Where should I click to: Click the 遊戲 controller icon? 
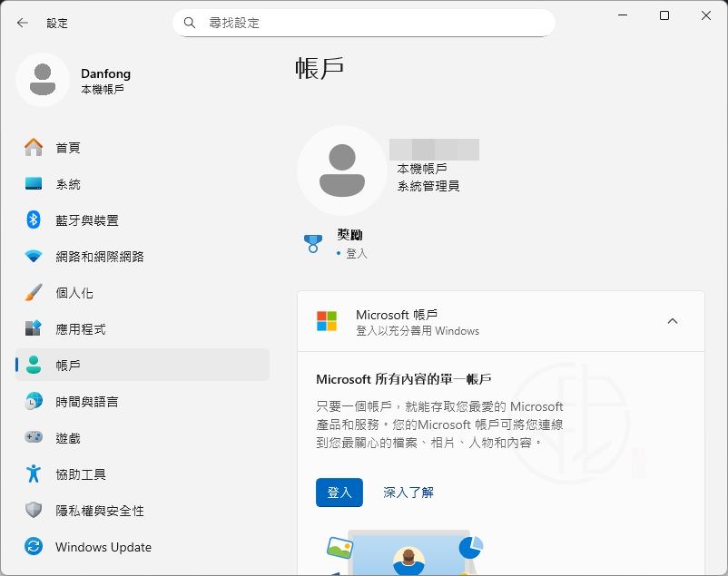34,437
